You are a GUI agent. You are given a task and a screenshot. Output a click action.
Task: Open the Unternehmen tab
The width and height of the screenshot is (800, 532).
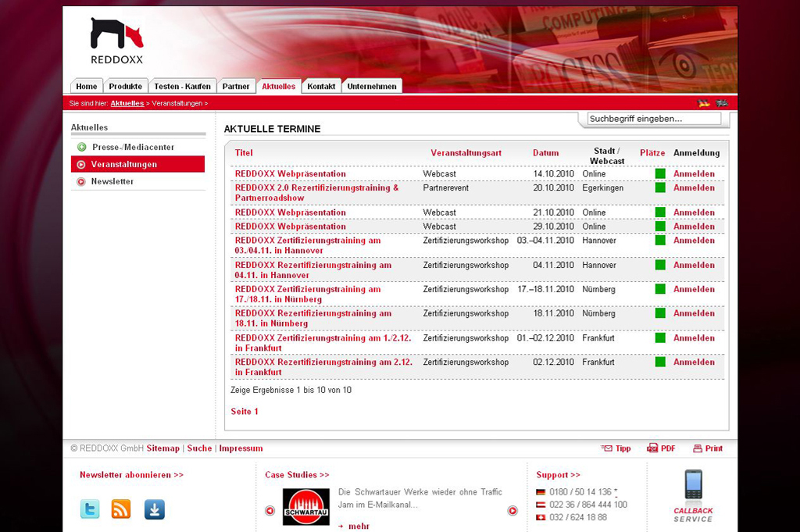tap(371, 86)
